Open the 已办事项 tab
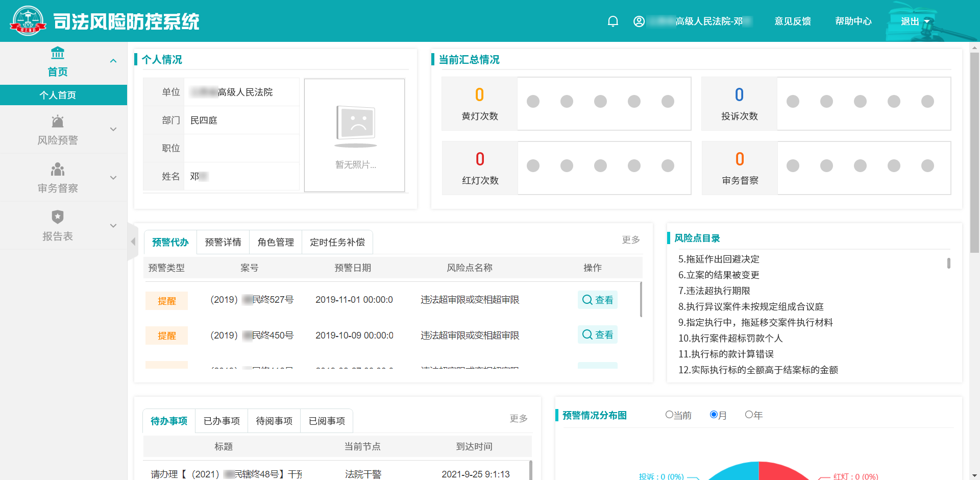The image size is (980, 480). [x=221, y=420]
